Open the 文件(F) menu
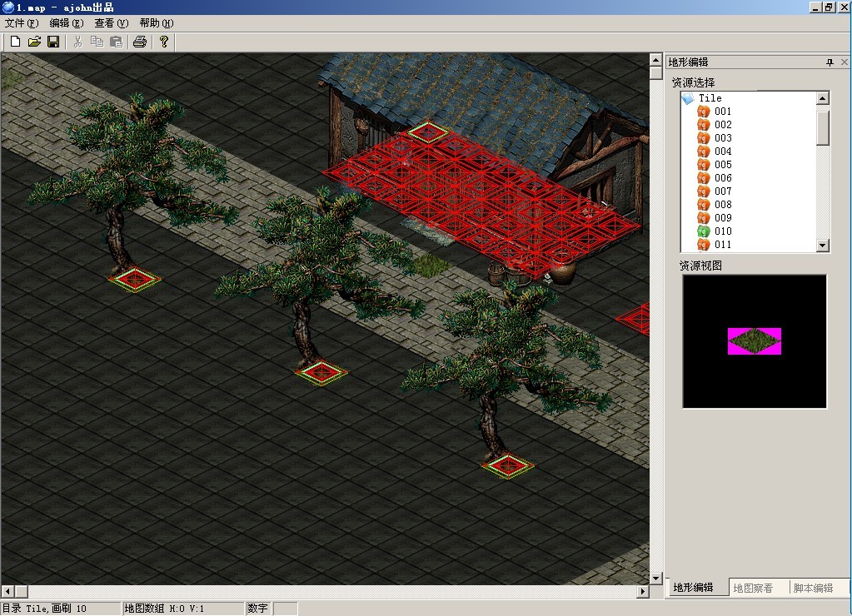The image size is (852, 616). tap(22, 22)
